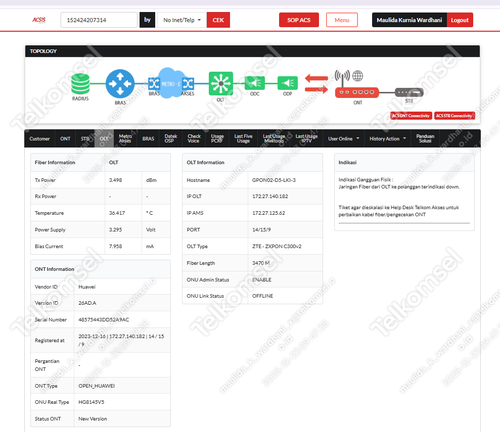Click the red CEK button
The height and width of the screenshot is (432, 500).
click(218, 20)
